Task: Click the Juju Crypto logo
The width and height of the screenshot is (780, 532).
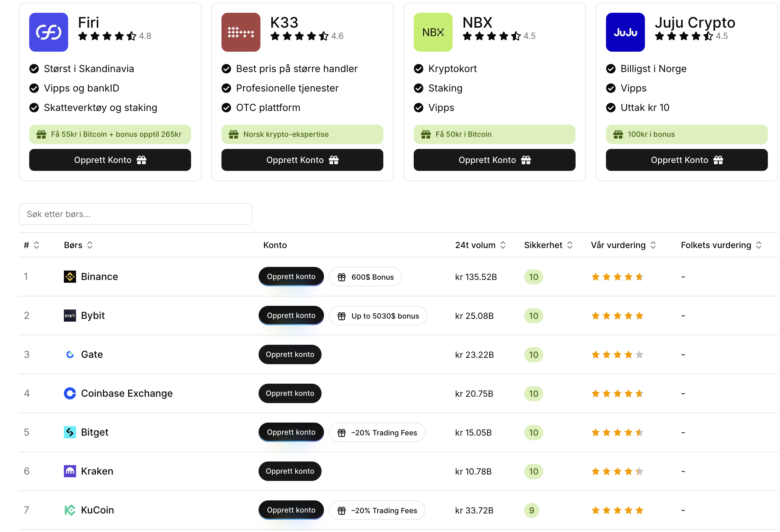Action: 625,32
